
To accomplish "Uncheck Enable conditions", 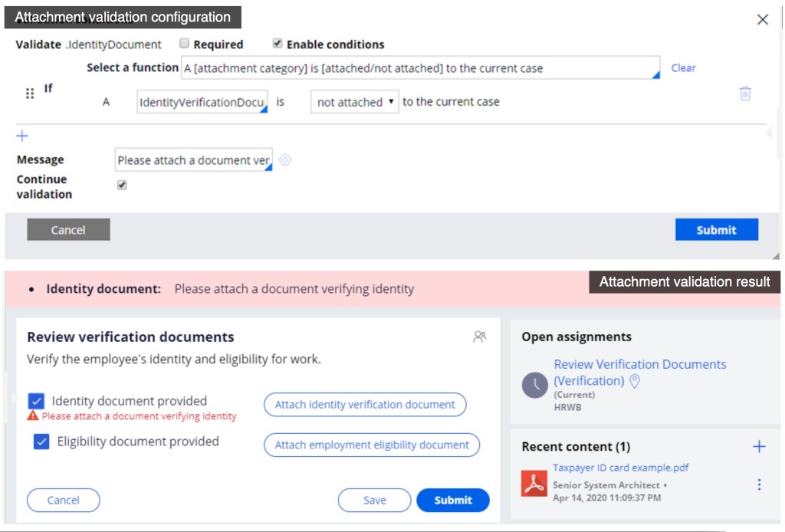I will (x=277, y=43).
